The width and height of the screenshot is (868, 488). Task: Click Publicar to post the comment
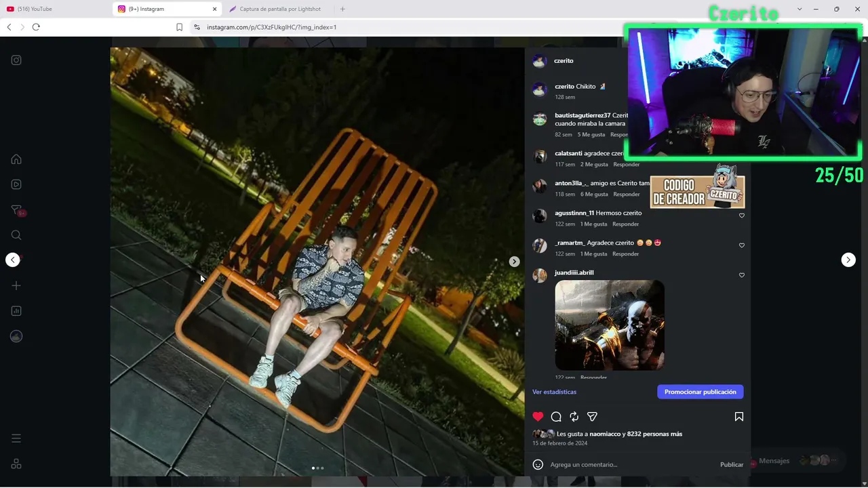click(732, 464)
